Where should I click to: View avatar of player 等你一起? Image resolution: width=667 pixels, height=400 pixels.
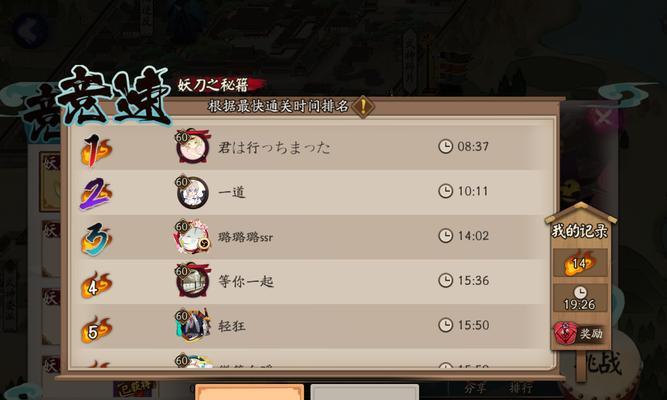click(x=193, y=280)
